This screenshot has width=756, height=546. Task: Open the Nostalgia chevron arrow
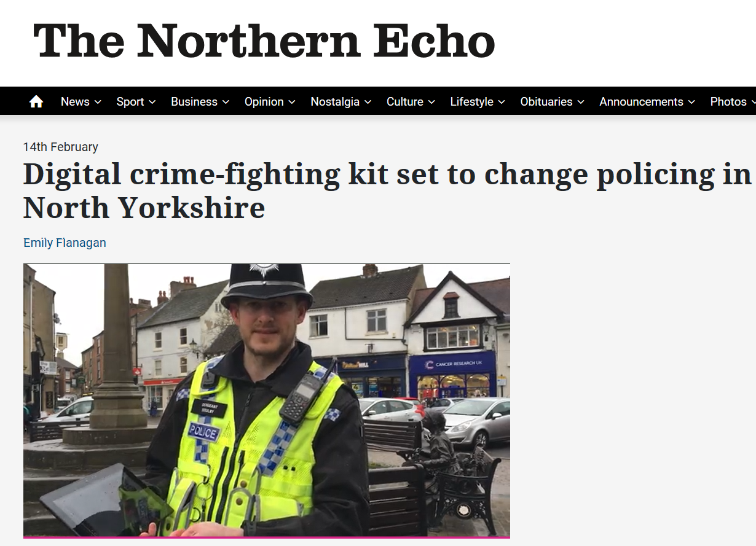click(368, 103)
